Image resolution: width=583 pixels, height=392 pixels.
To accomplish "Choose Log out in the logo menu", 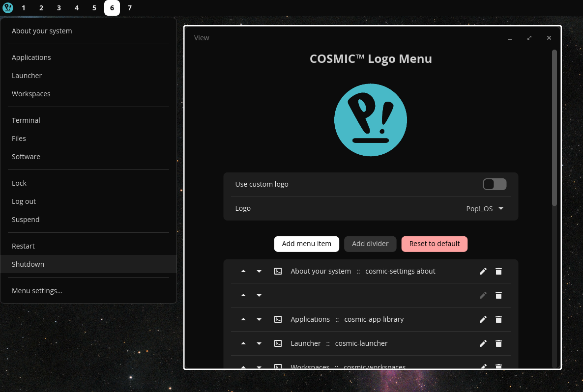I will [88, 201].
